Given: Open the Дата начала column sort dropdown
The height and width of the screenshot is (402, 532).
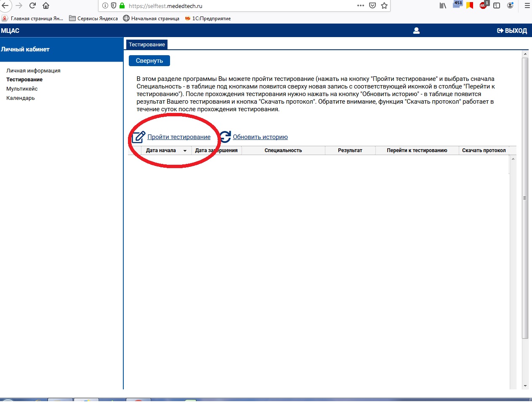Looking at the screenshot, I should pyautogui.click(x=185, y=150).
